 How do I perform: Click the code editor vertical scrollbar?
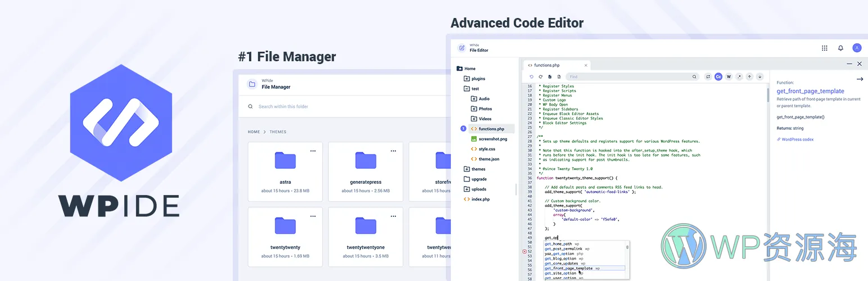click(767, 96)
